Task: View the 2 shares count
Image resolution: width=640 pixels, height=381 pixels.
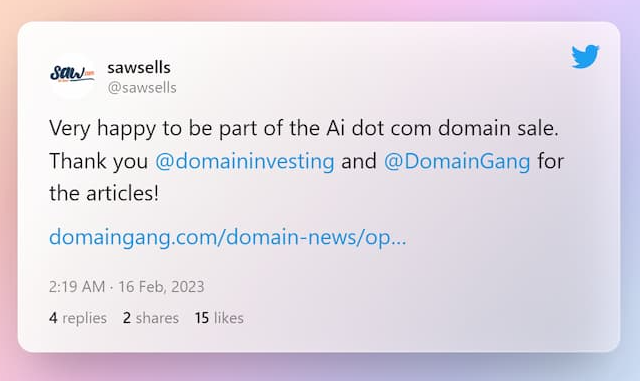Action: [x=151, y=318]
